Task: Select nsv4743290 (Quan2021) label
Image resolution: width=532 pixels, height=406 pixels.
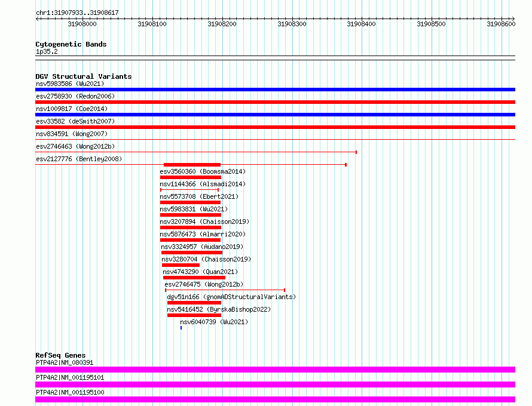Action: tap(200, 272)
